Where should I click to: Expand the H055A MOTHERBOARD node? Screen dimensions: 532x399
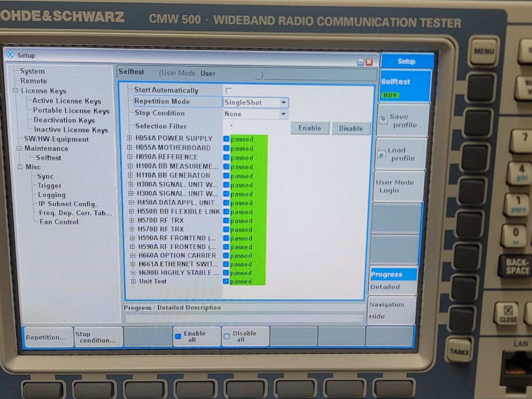(x=130, y=148)
